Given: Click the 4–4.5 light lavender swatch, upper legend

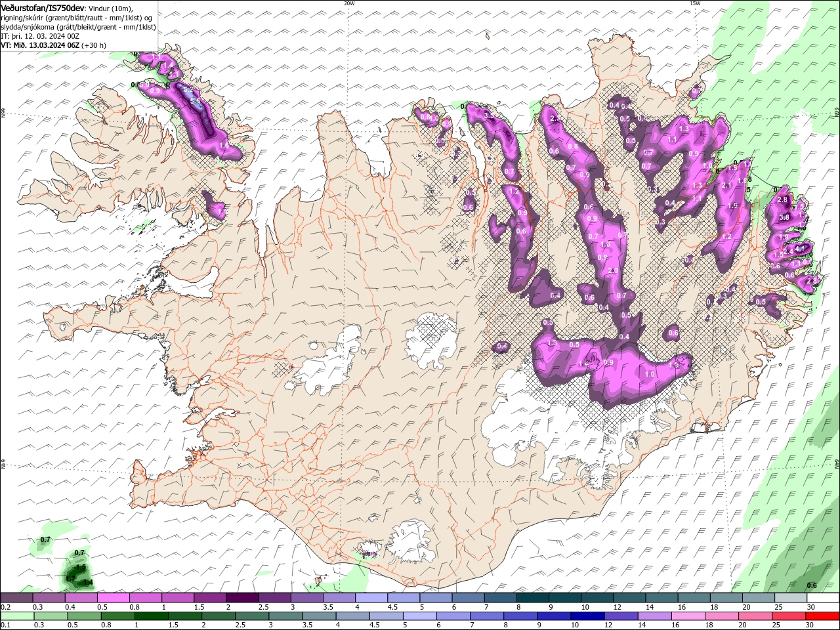Looking at the screenshot, I should 372,598.
